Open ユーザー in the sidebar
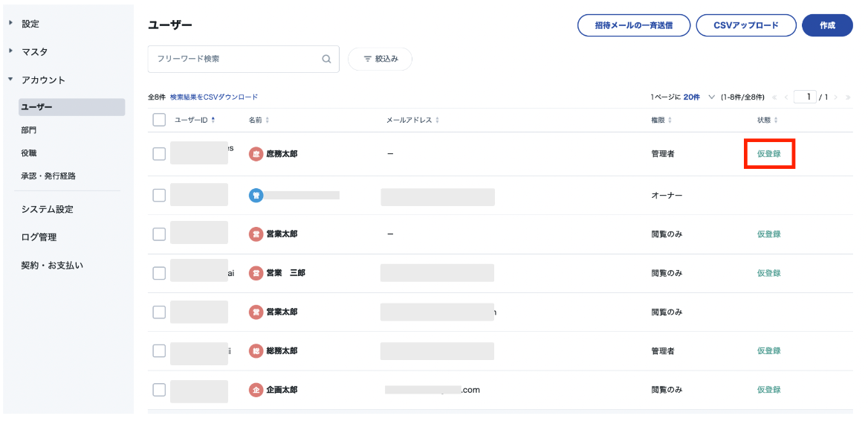This screenshot has width=868, height=427. [71, 107]
